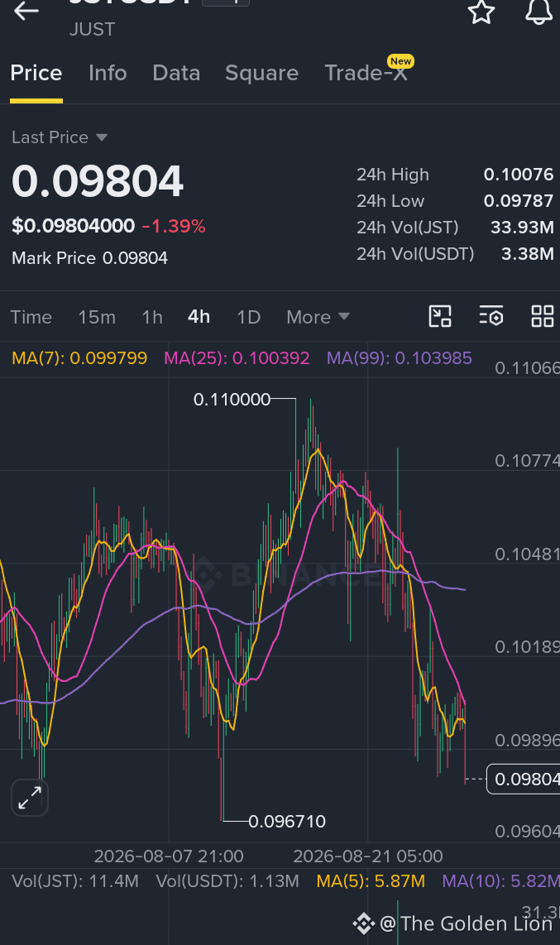Tap the back arrow icon
Screen dimensions: 560x945
[x=26, y=10]
